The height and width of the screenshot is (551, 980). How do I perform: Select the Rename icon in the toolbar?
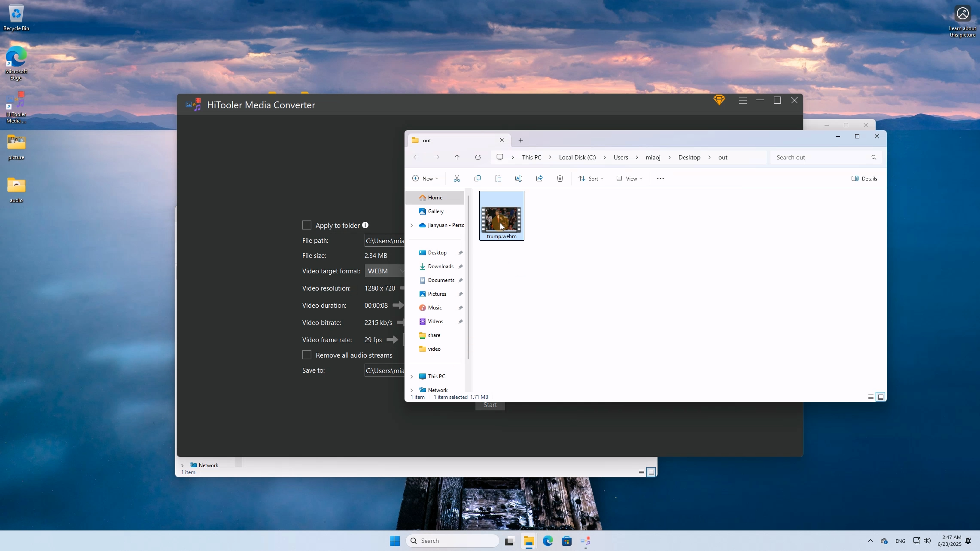click(x=518, y=178)
